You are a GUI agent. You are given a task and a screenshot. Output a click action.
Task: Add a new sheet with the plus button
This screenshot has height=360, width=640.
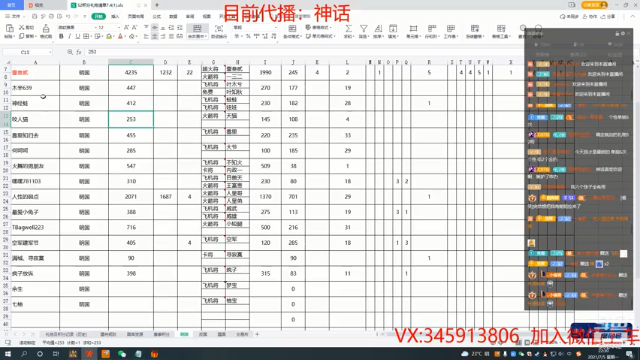click(x=257, y=334)
